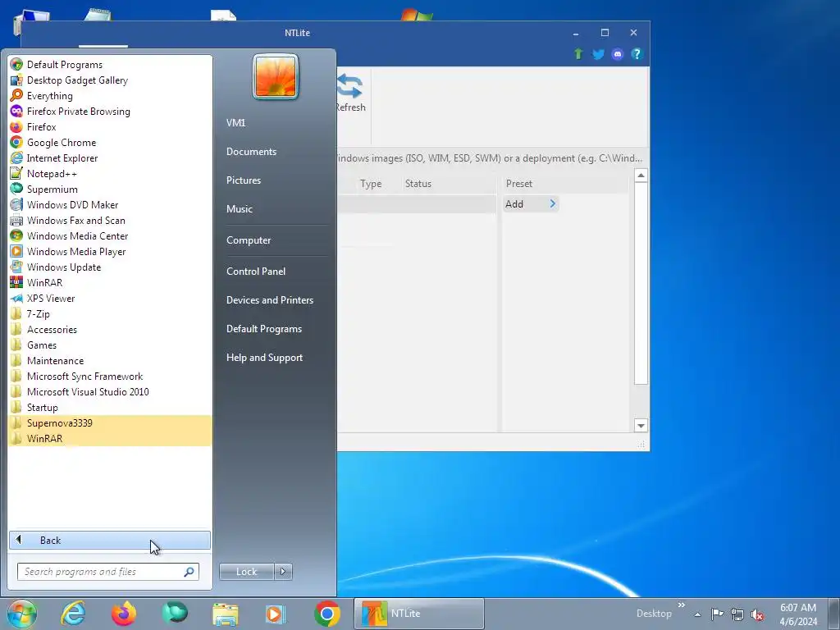
Task: Switch to the NTLite taskbar button
Action: click(x=419, y=614)
